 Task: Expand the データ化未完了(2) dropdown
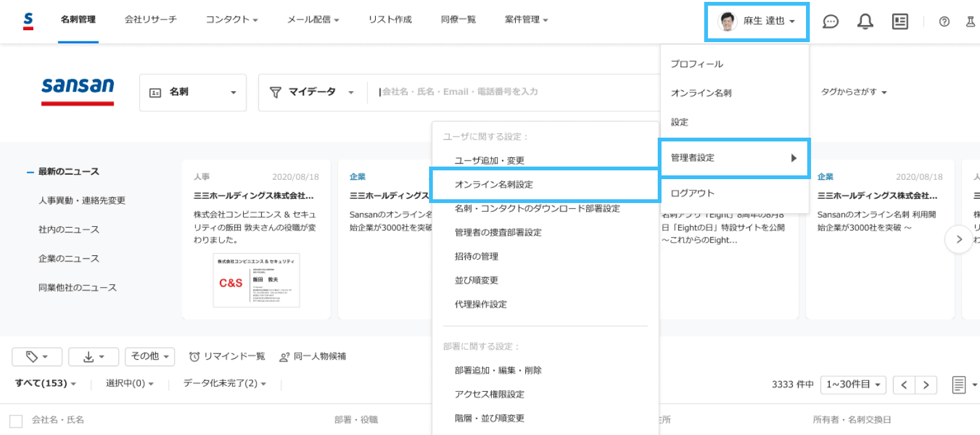coord(225,383)
